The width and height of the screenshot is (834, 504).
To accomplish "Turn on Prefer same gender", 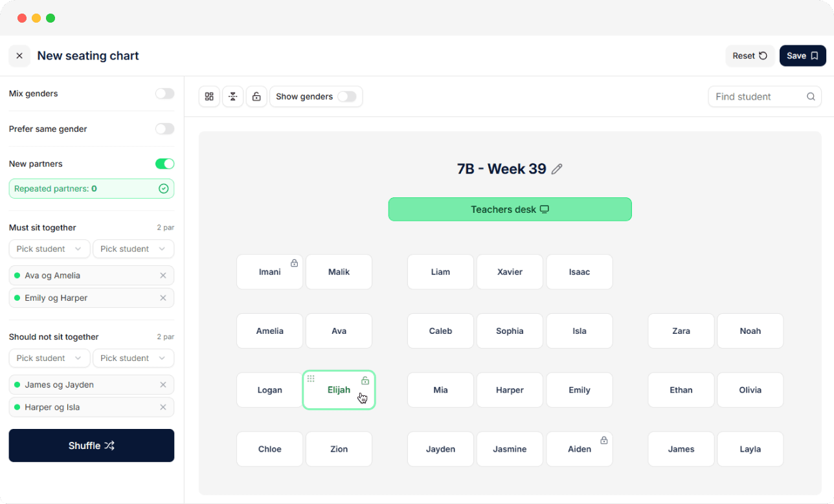I will pyautogui.click(x=164, y=129).
